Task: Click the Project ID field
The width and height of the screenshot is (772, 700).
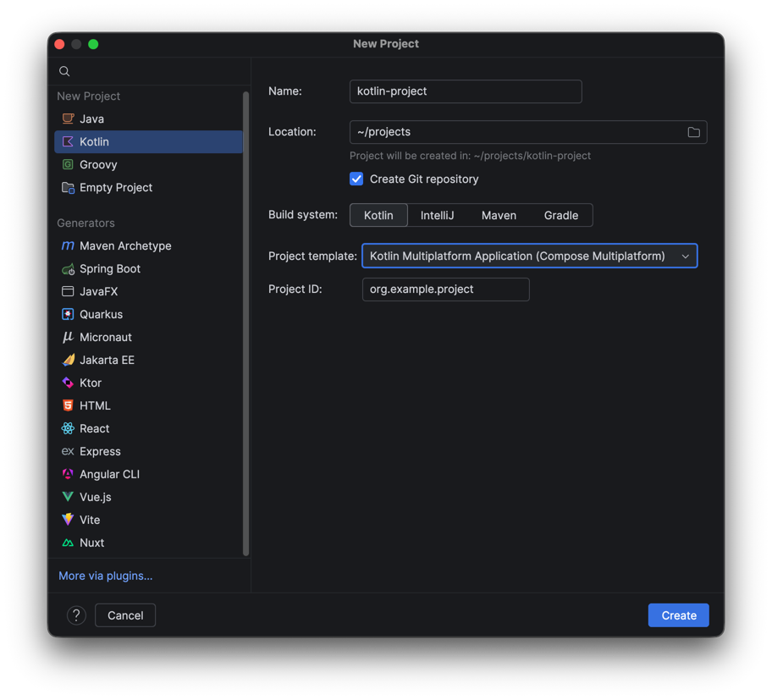Action: (x=446, y=289)
